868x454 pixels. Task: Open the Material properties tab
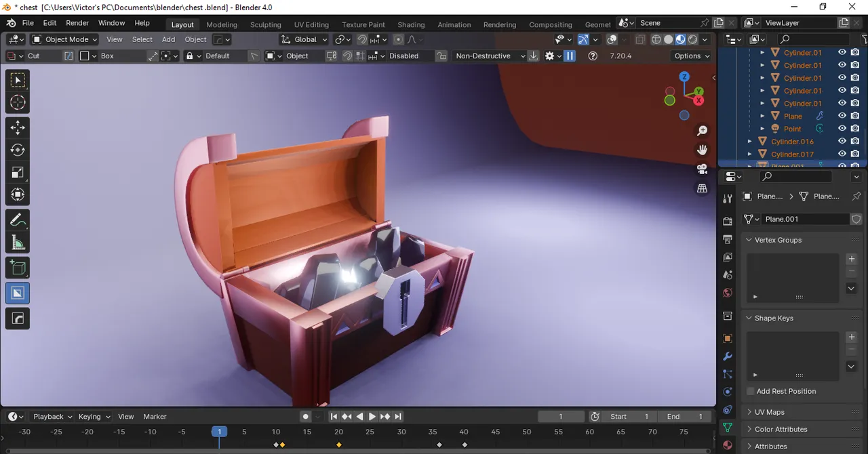click(728, 445)
